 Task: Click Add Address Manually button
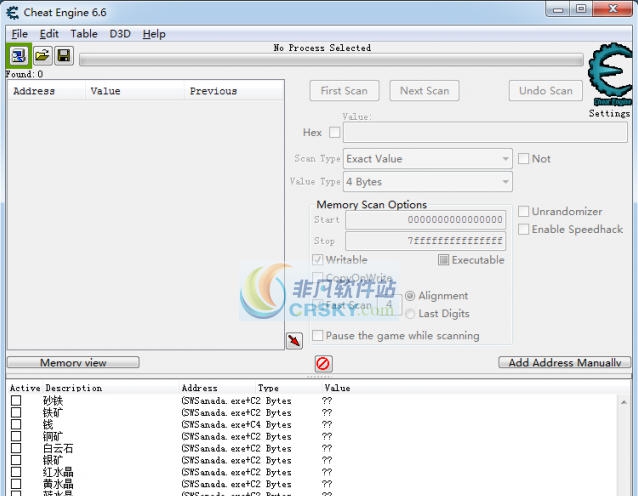565,362
